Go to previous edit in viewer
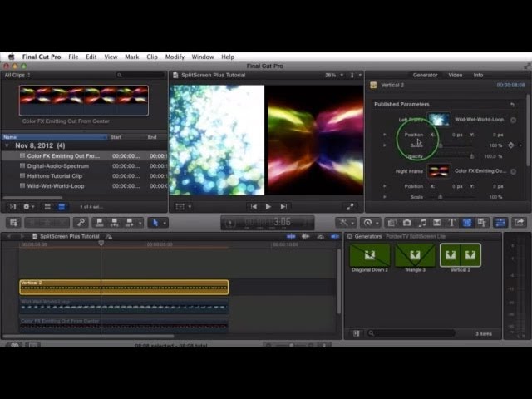532x399 pixels. coord(254,207)
